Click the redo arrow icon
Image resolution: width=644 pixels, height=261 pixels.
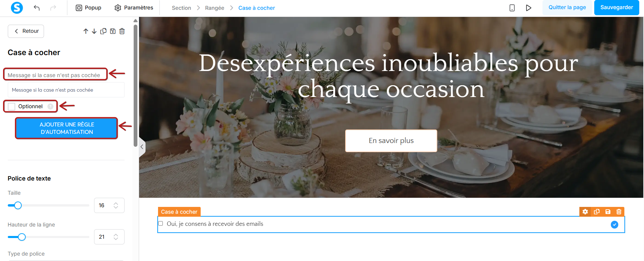pos(53,8)
